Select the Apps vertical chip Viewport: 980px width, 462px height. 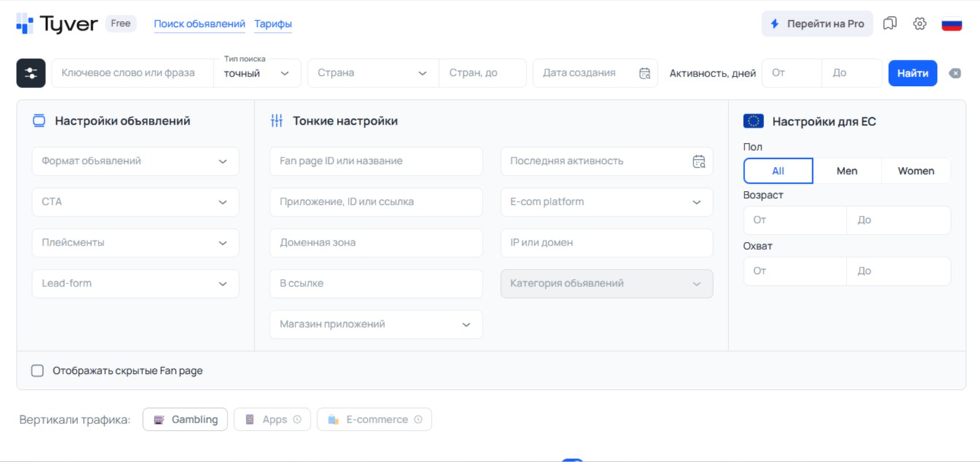(x=272, y=420)
